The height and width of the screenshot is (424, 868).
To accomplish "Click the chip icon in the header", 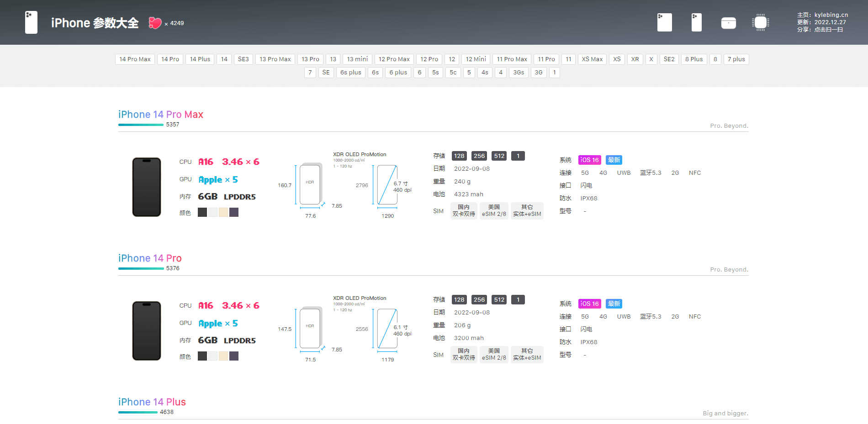I will pos(760,22).
